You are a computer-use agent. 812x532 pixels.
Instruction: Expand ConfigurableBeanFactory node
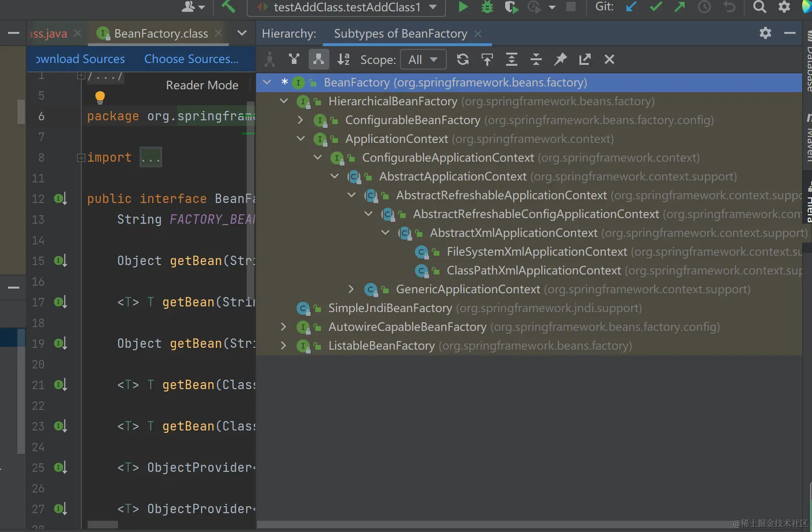click(x=301, y=120)
